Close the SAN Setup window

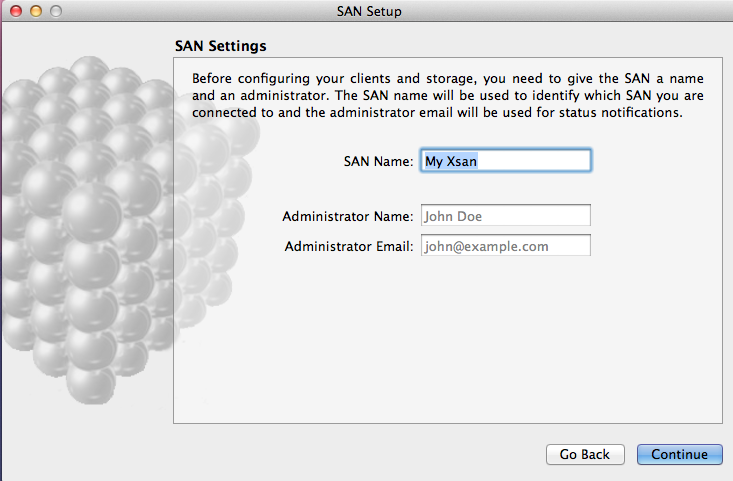[16, 11]
